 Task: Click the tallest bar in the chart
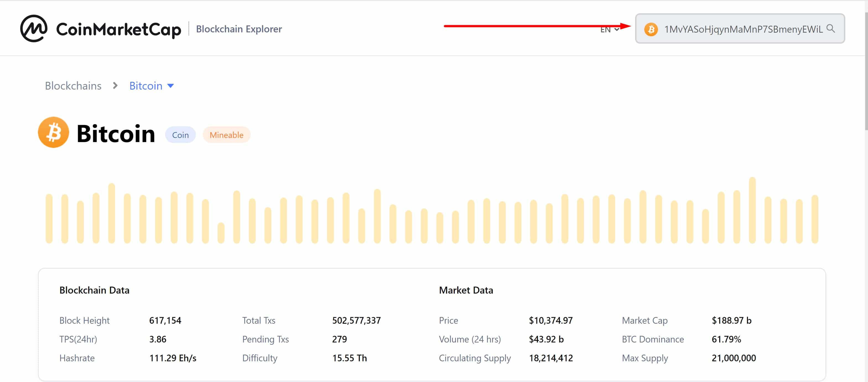(x=752, y=210)
